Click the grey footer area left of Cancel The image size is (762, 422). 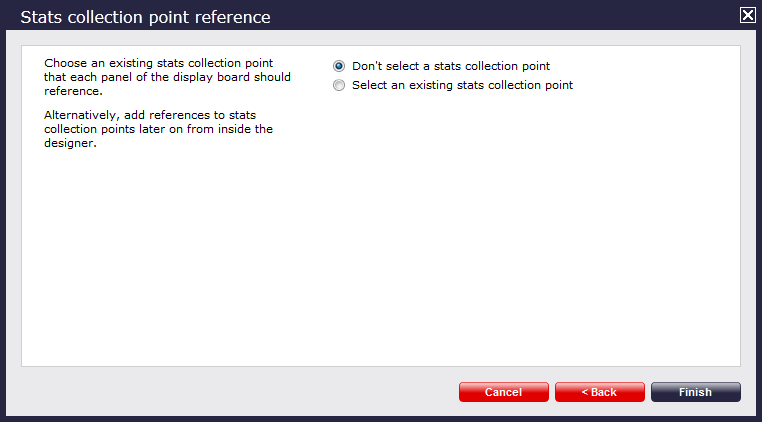[230, 392]
